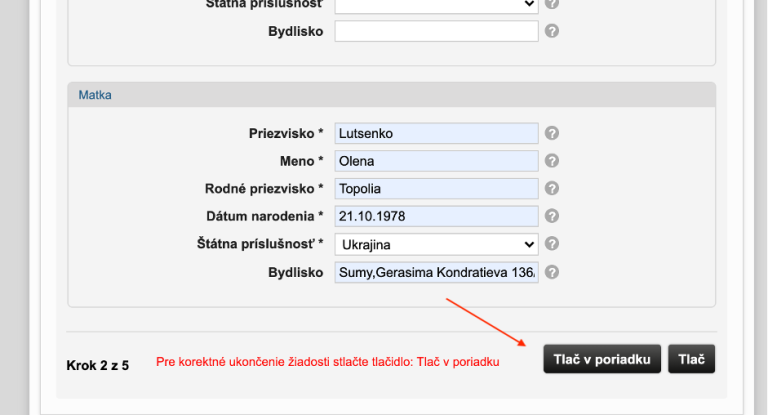Screen dimensions: 768x415
Task: Click the empty upper Bydlisko input
Action: click(x=436, y=31)
